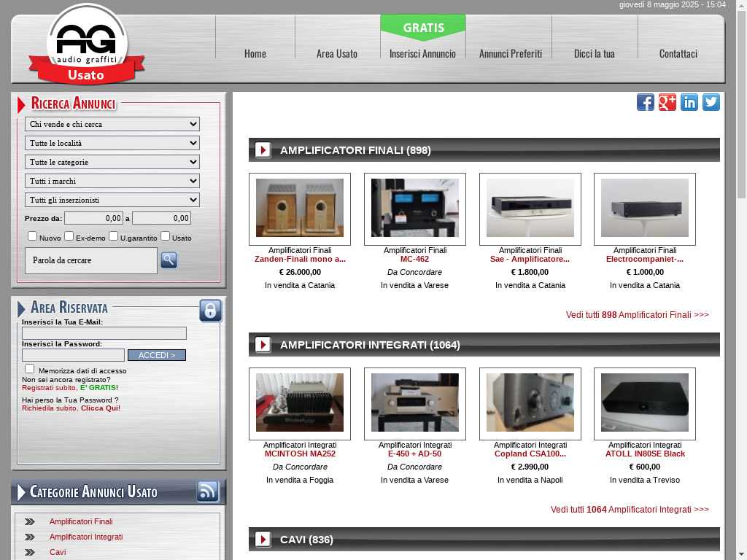
Task: Open the MCINTOSH MA252 thumbnail
Action: [x=300, y=402]
